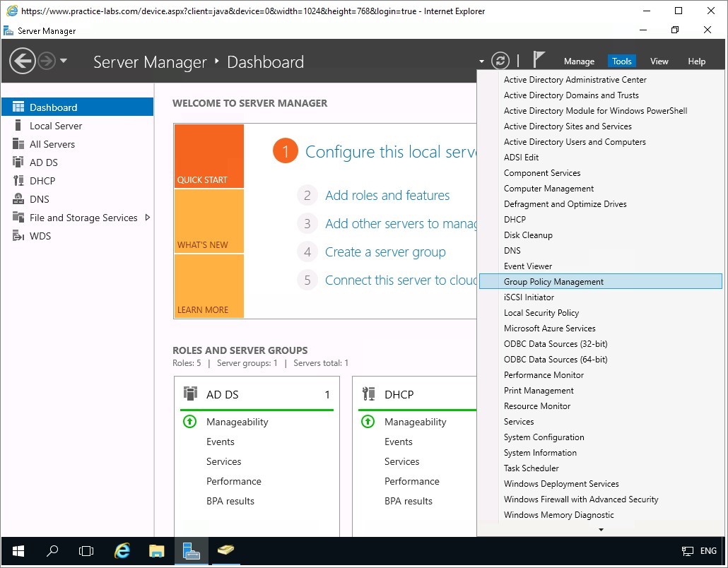Open the View menu
The height and width of the screenshot is (568, 728).
(x=659, y=61)
